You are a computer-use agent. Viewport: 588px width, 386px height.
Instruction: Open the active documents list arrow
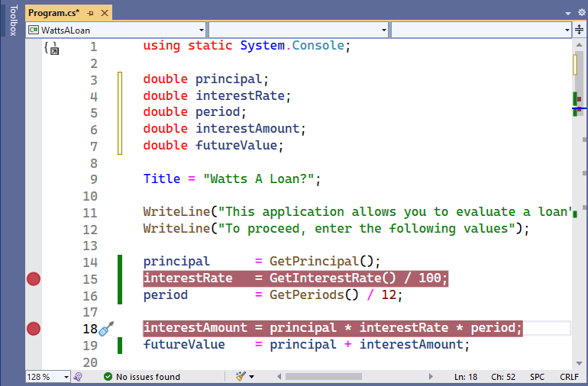568,14
